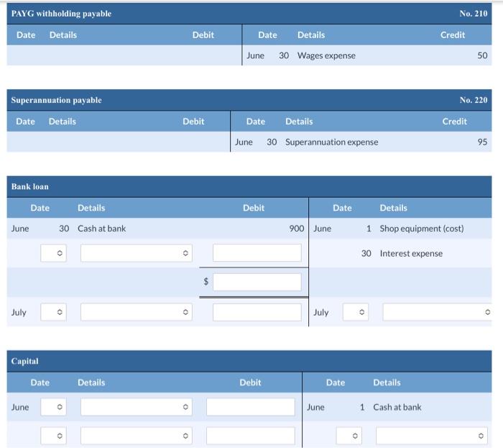Click 'No. 210' account number
The height and width of the screenshot is (448, 503).
473,14
